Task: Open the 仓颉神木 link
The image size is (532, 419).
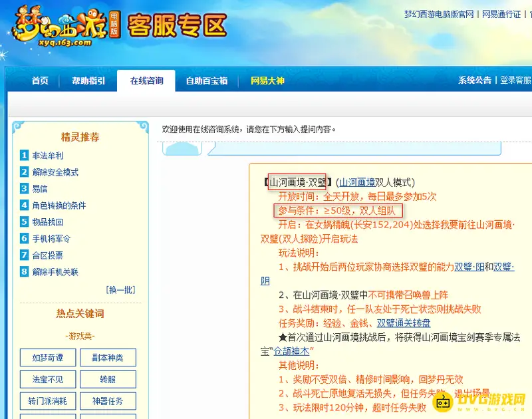Action: [291, 351]
